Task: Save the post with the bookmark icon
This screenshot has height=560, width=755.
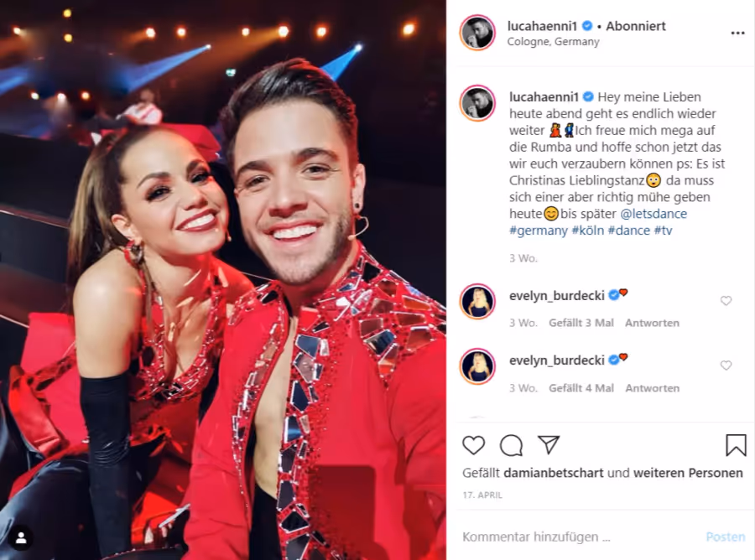Action: (x=736, y=445)
